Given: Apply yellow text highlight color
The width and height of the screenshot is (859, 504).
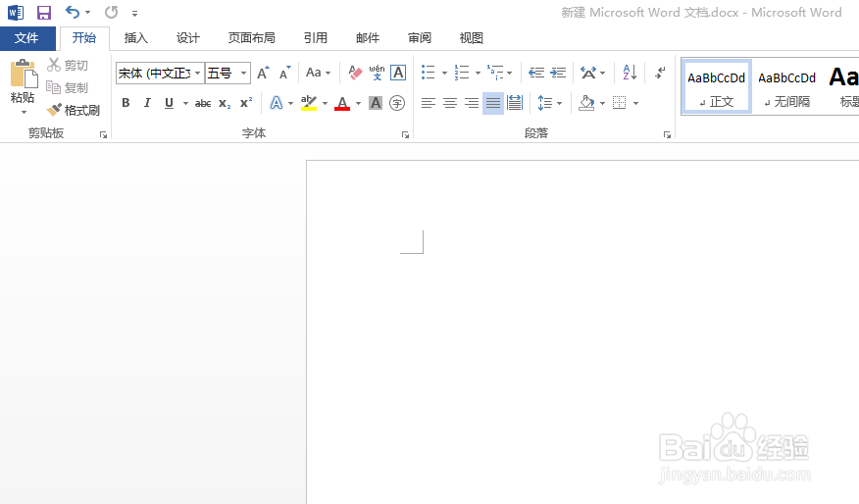Looking at the screenshot, I should [309, 102].
